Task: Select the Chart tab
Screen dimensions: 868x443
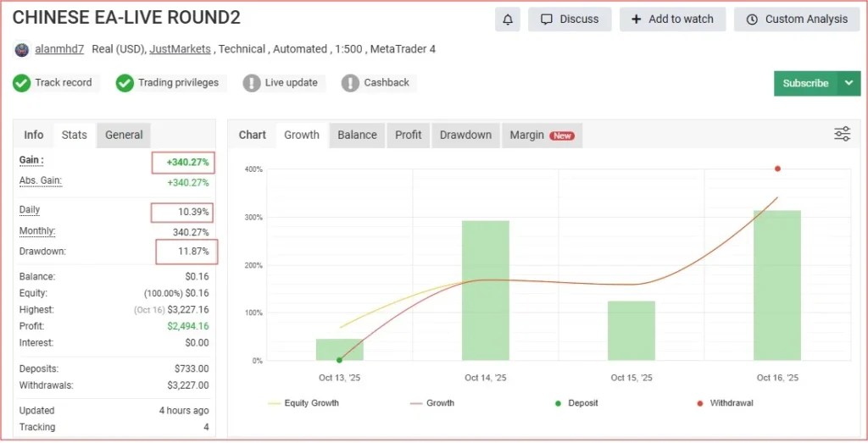Action: [253, 135]
